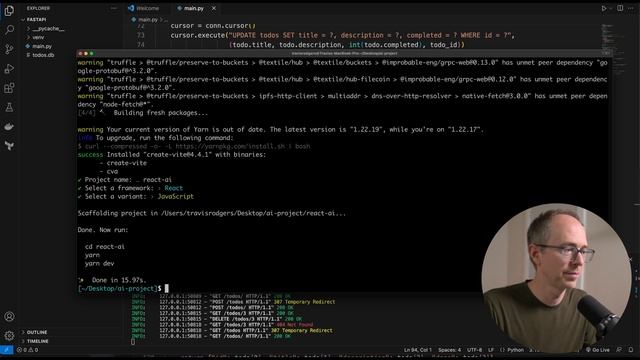Click code line 73 cursor.execute

342,35
